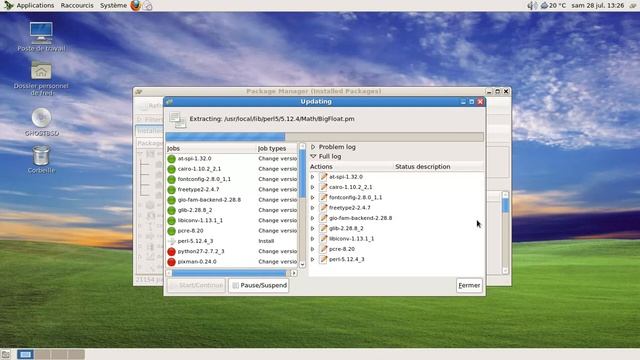
Task: Click the extracting files icon in Updating dialog
Action: click(x=178, y=120)
